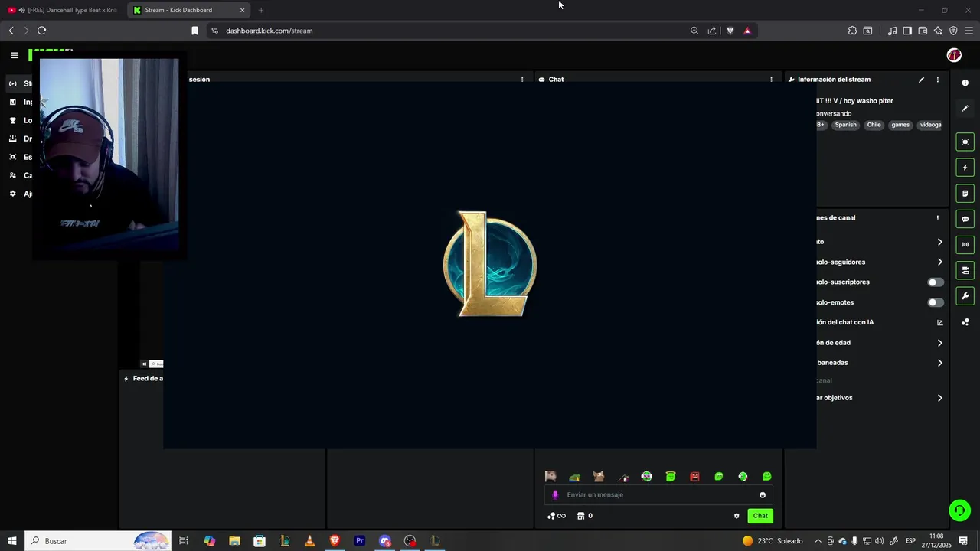
Task: Open the channel points infinity indicator
Action: (557, 516)
